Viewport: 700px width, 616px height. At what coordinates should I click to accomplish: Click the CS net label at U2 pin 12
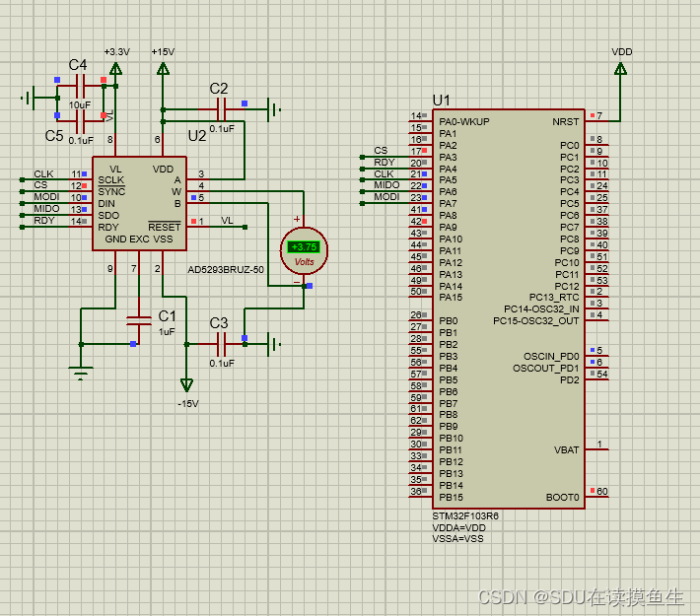[40, 185]
